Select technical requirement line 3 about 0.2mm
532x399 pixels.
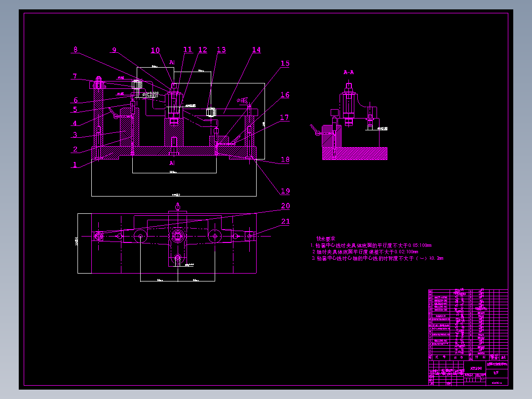tap(378, 258)
